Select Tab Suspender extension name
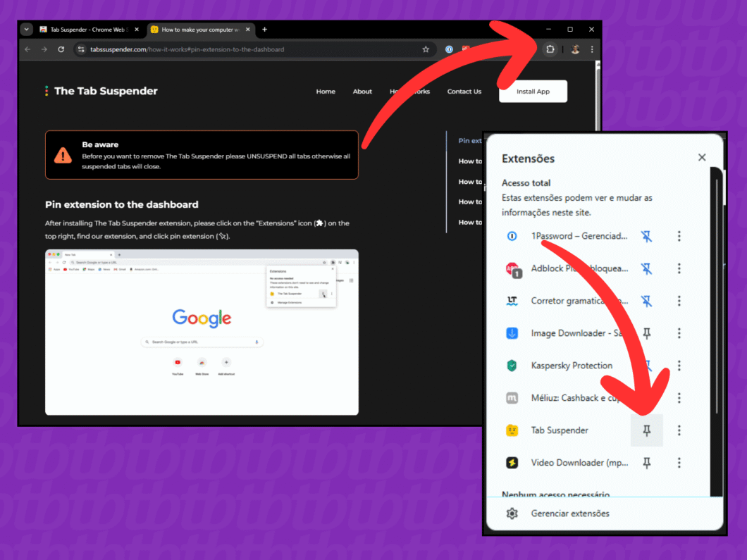Image resolution: width=747 pixels, height=560 pixels. coord(560,430)
